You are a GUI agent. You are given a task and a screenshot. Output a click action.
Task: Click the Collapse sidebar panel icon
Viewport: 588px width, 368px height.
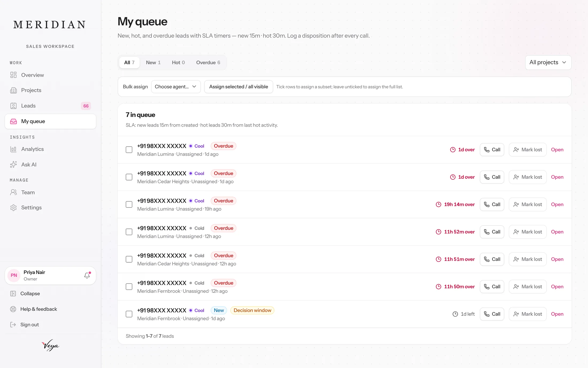pyautogui.click(x=13, y=293)
